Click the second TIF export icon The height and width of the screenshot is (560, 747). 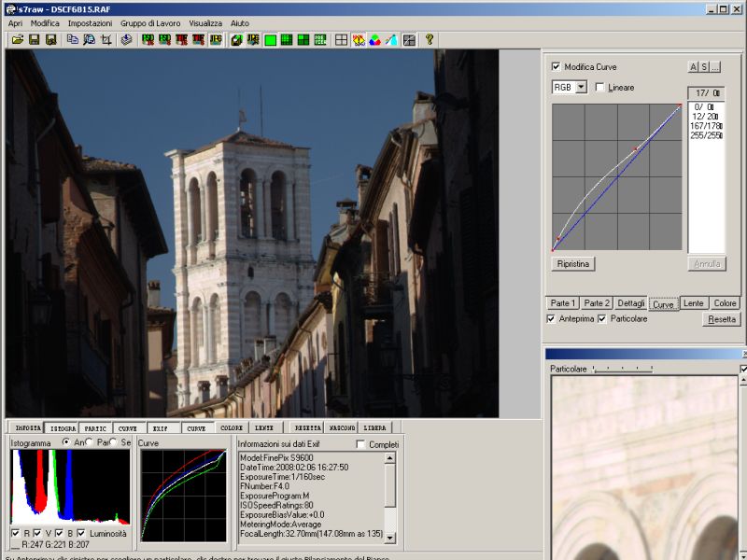(199, 40)
